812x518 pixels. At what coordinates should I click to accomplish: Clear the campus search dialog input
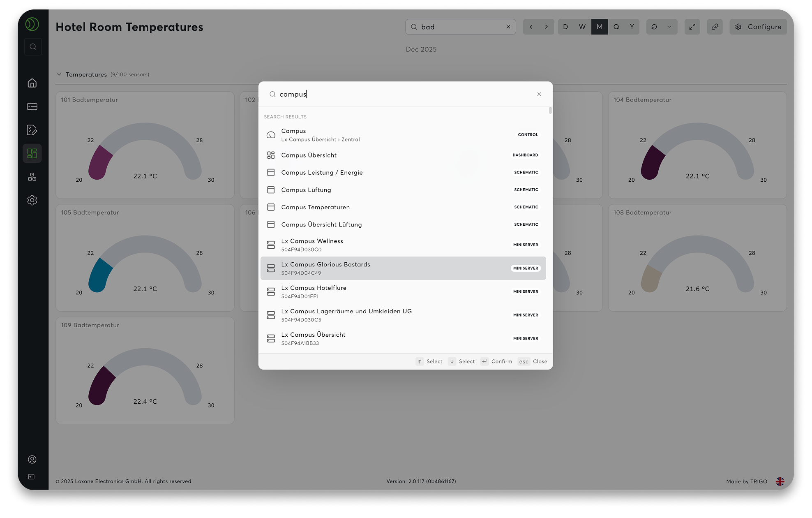[539, 94]
